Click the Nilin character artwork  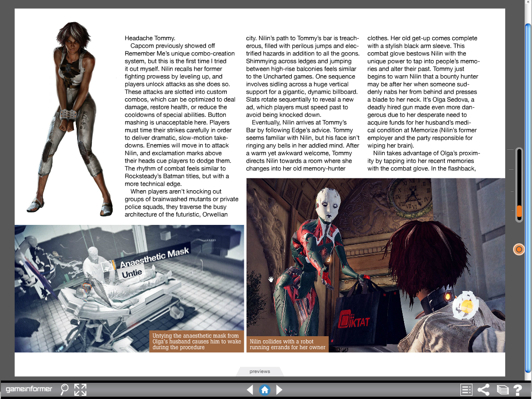(70, 119)
